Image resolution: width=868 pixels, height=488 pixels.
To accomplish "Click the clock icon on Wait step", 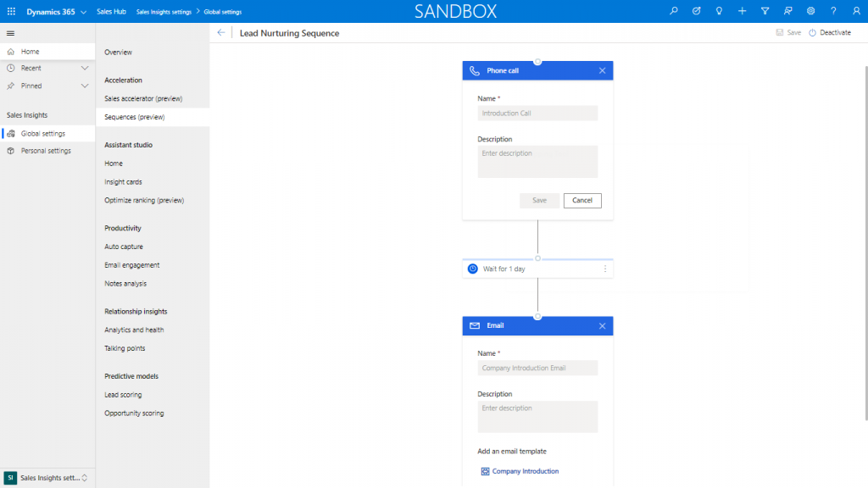I will point(472,268).
